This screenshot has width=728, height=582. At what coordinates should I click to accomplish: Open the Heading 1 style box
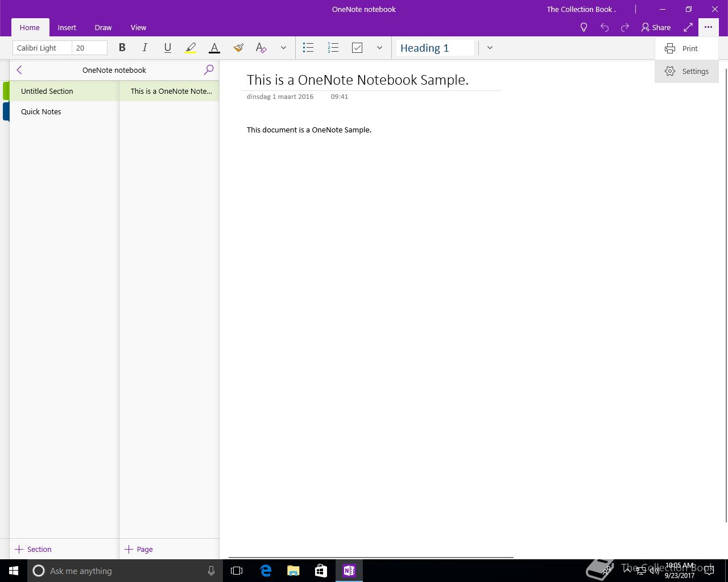435,48
